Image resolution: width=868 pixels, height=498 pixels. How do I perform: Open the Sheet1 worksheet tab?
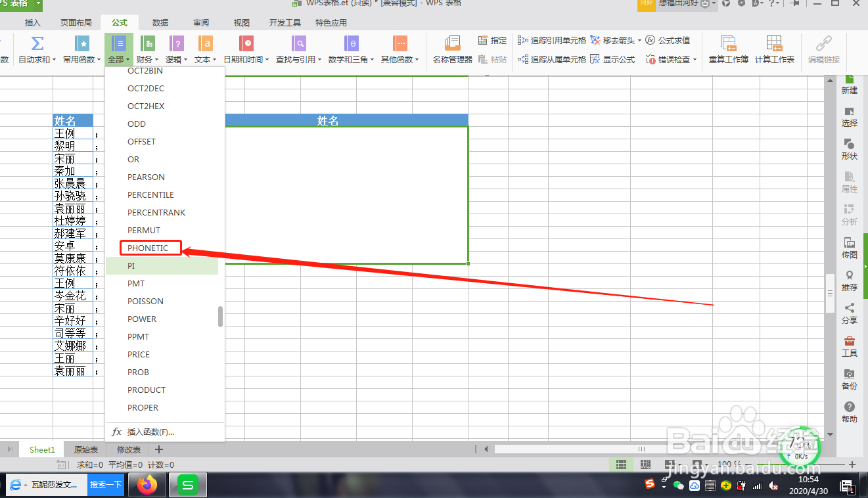pos(42,449)
